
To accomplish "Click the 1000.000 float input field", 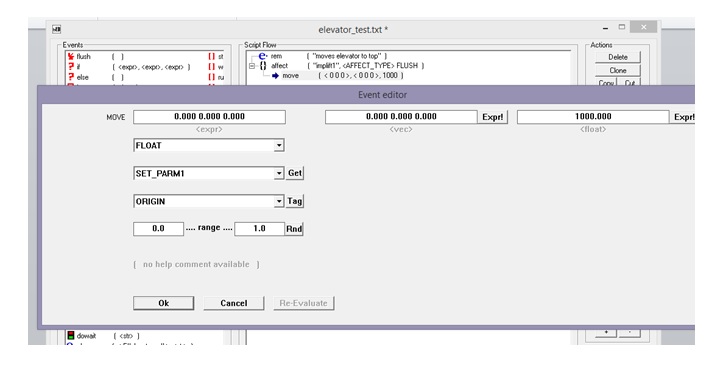I will pos(593,117).
